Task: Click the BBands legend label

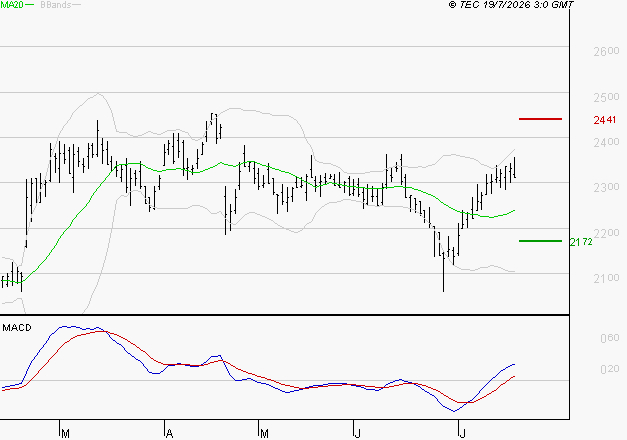Action: 56,5
